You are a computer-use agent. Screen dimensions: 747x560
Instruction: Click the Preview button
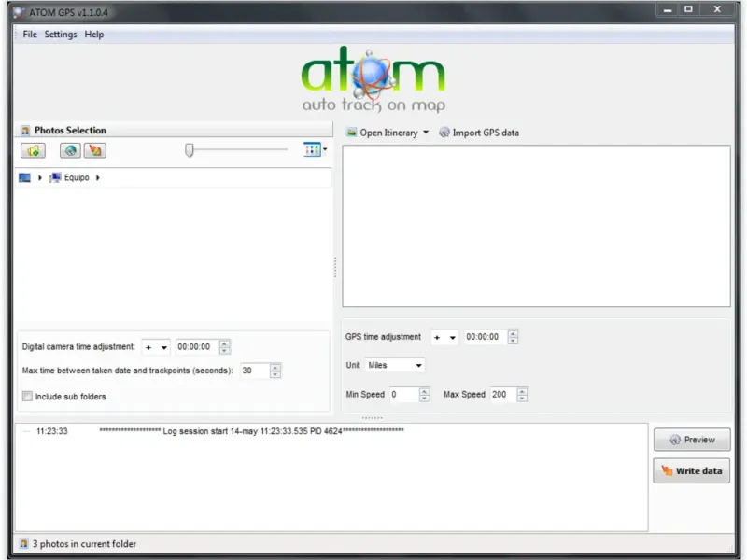tap(692, 440)
